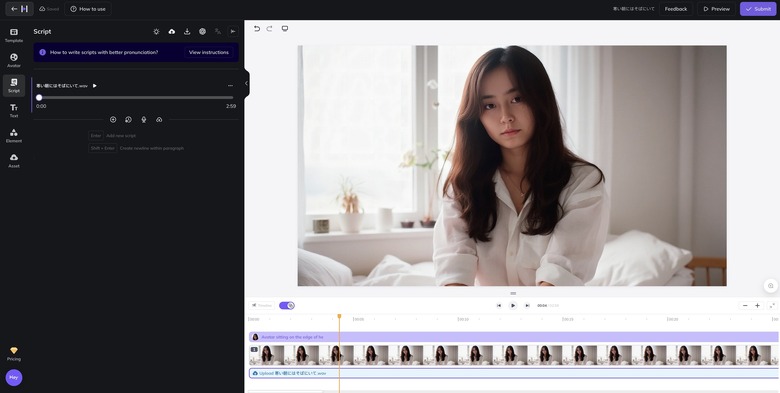Click the microphone record icon
Viewport: 780px width, 393px height.
(x=144, y=119)
